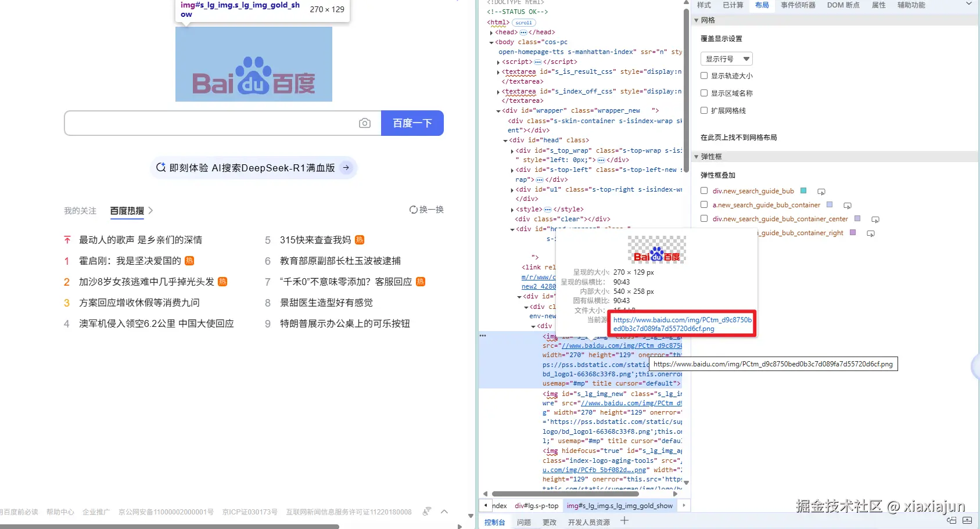The height and width of the screenshot is (529, 980).
Task: Click the camera image-search icon in search box
Action: [365, 123]
